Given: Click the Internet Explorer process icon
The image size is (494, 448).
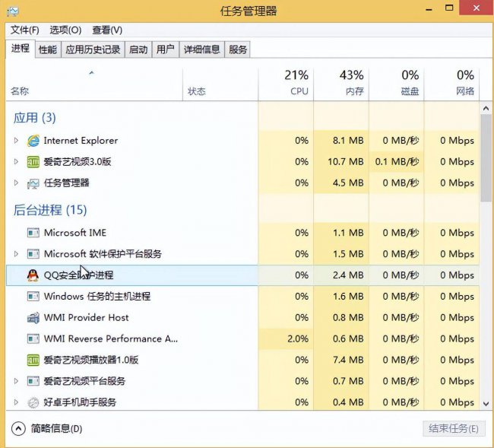Looking at the screenshot, I should click(33, 141).
